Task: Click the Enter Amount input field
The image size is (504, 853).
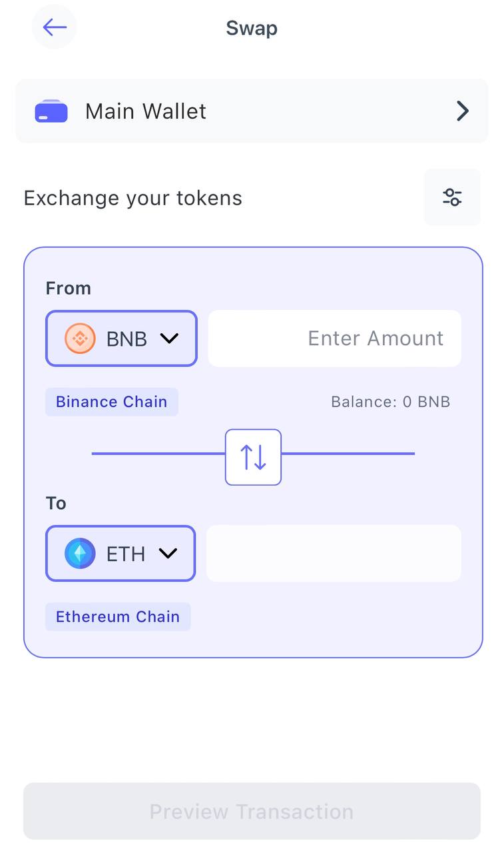Action: tap(334, 339)
